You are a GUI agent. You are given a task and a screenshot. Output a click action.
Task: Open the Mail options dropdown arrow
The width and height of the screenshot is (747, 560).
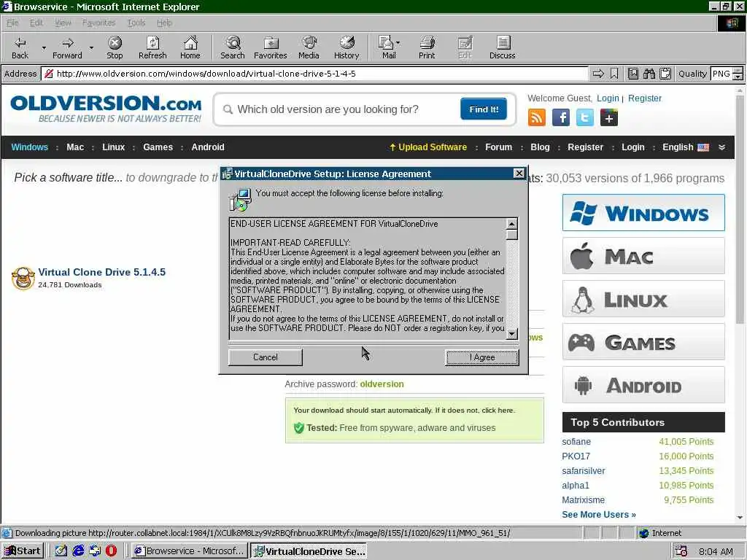click(x=398, y=42)
